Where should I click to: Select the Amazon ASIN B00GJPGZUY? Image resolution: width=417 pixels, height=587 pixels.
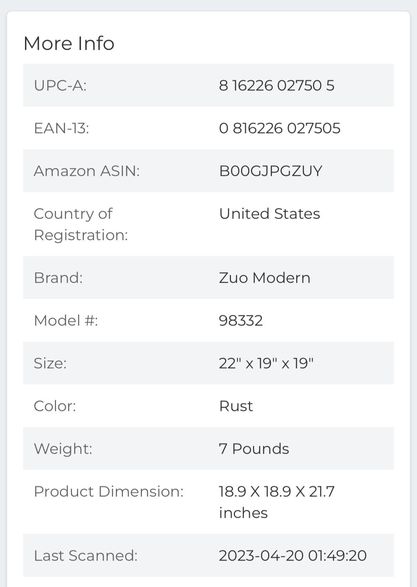click(271, 171)
